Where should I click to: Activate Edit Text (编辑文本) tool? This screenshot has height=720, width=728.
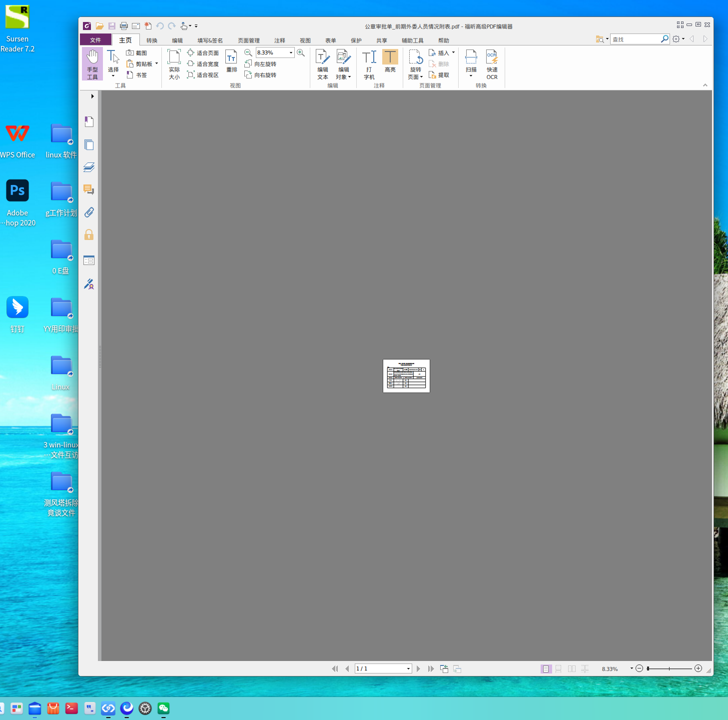click(x=323, y=64)
